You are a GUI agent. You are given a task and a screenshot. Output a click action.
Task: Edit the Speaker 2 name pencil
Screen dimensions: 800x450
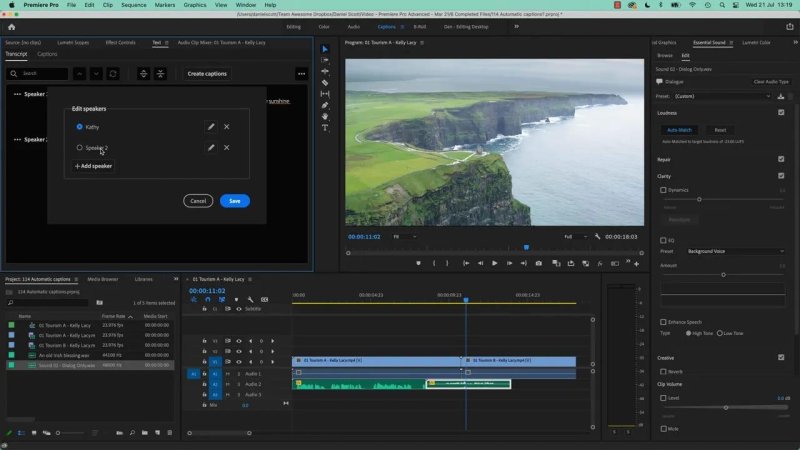tap(211, 147)
